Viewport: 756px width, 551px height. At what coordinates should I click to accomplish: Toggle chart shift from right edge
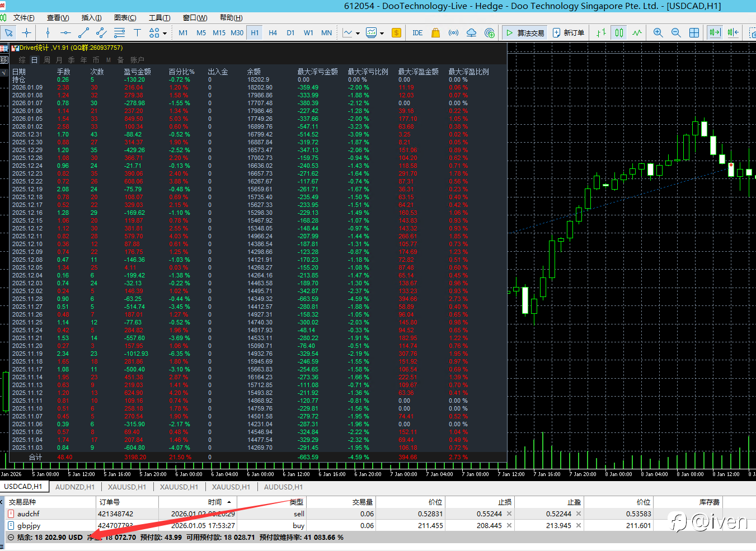coord(733,32)
